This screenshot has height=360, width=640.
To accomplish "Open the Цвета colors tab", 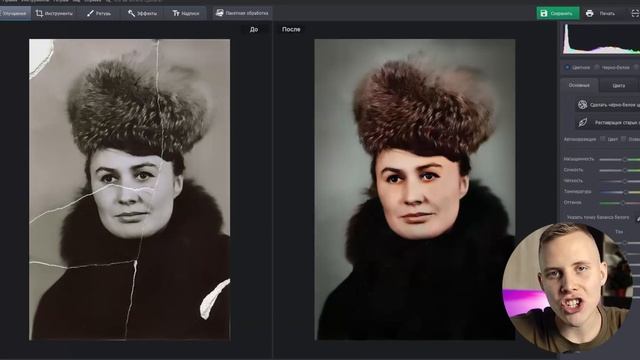I will [x=619, y=86].
